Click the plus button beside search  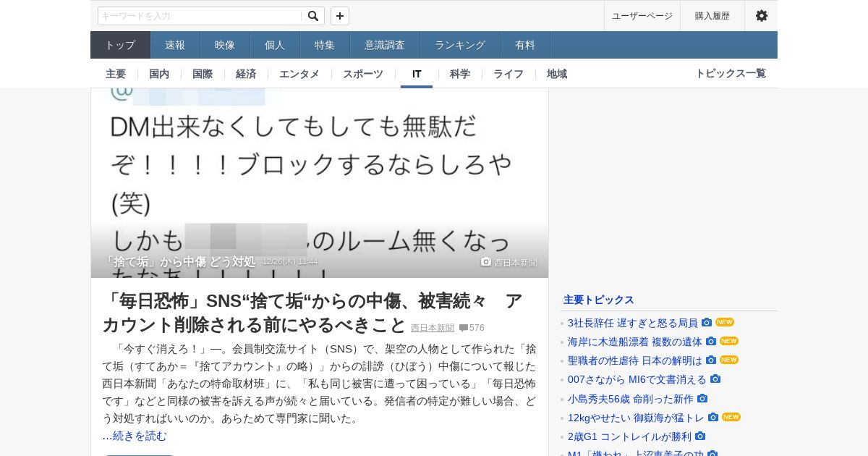pyautogui.click(x=340, y=16)
